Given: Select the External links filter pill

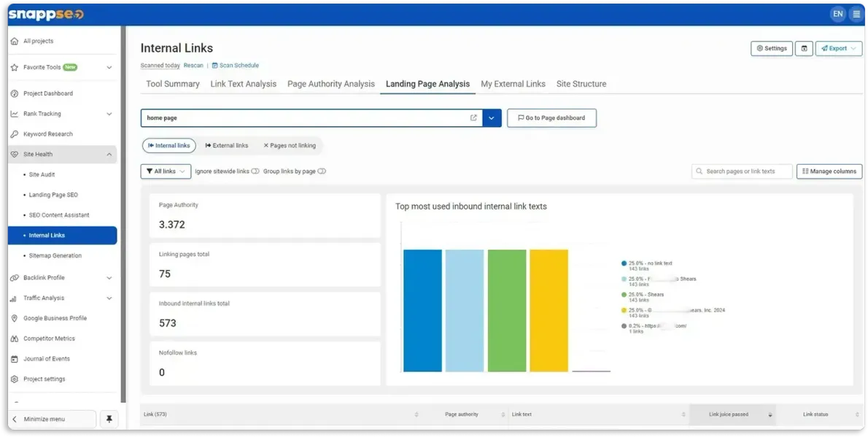Looking at the screenshot, I should click(x=227, y=146).
